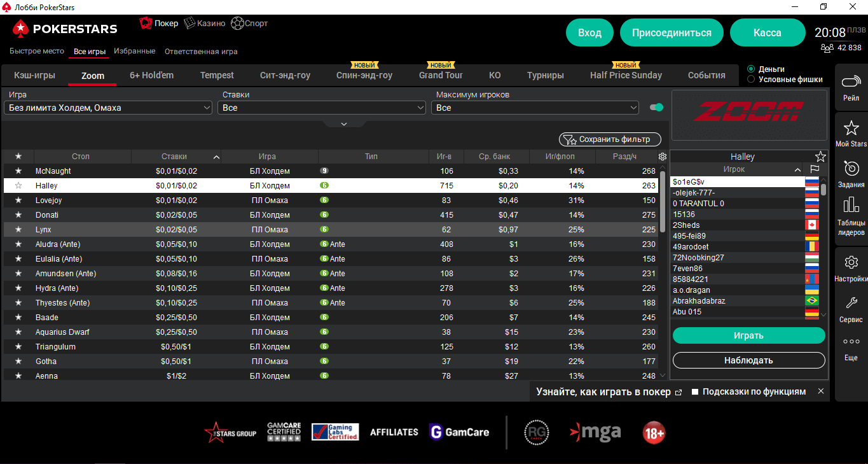The width and height of the screenshot is (868, 464).
Task: Click the Сохранить фильтр button
Action: 610,139
